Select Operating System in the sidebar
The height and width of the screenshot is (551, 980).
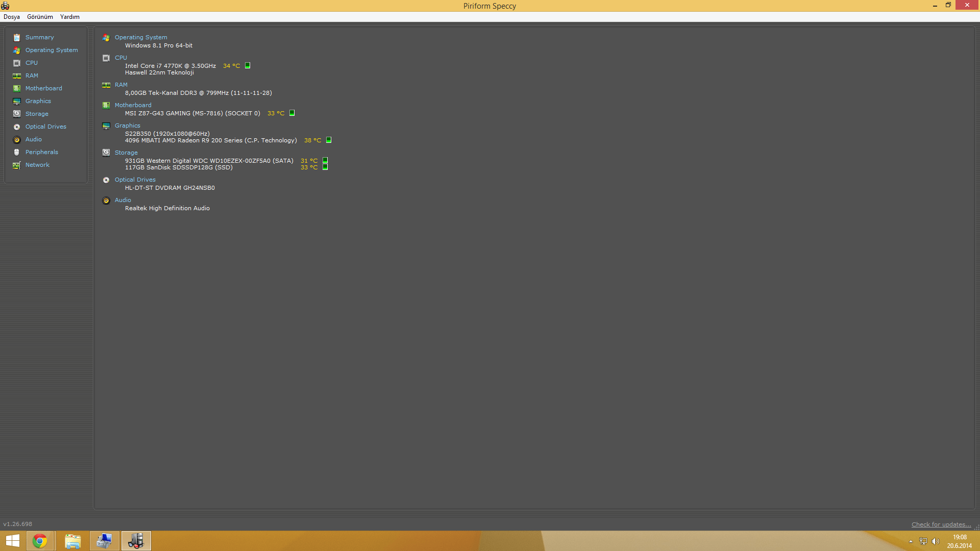coord(52,50)
